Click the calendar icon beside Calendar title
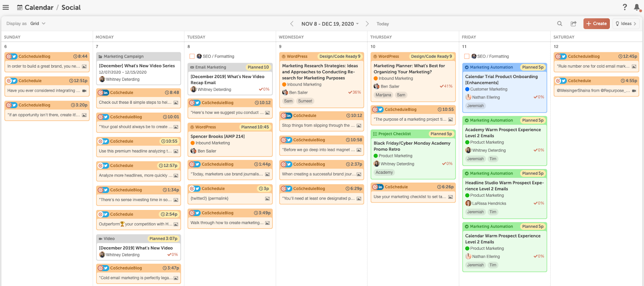The width and height of the screenshot is (644, 286). (20, 7)
